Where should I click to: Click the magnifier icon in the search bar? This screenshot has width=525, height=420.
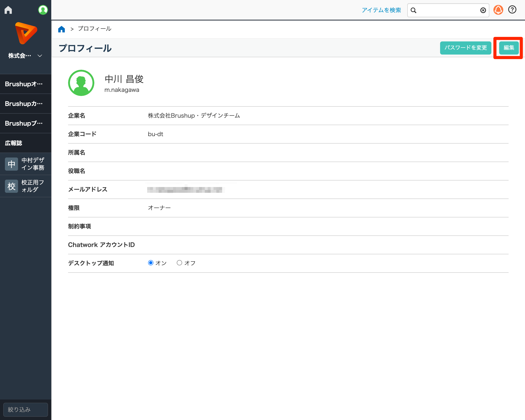coord(414,10)
